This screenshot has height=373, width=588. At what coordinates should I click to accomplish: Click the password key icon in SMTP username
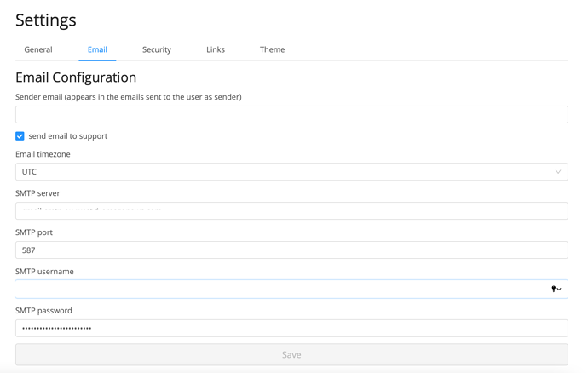(555, 290)
